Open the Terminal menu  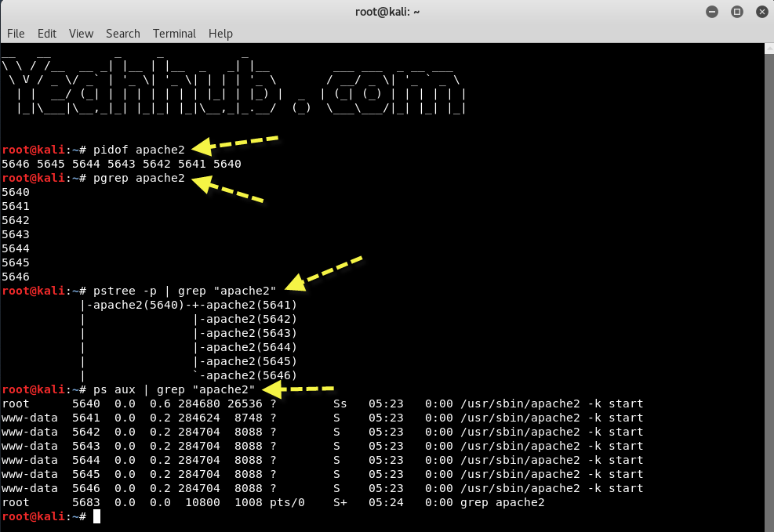point(173,34)
